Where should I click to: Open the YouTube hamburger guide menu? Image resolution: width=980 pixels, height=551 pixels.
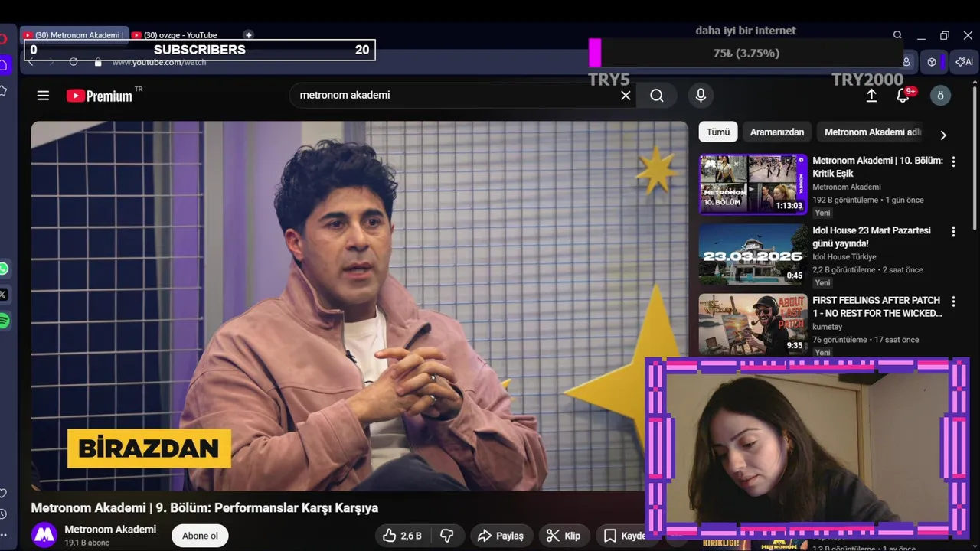pos(43,96)
